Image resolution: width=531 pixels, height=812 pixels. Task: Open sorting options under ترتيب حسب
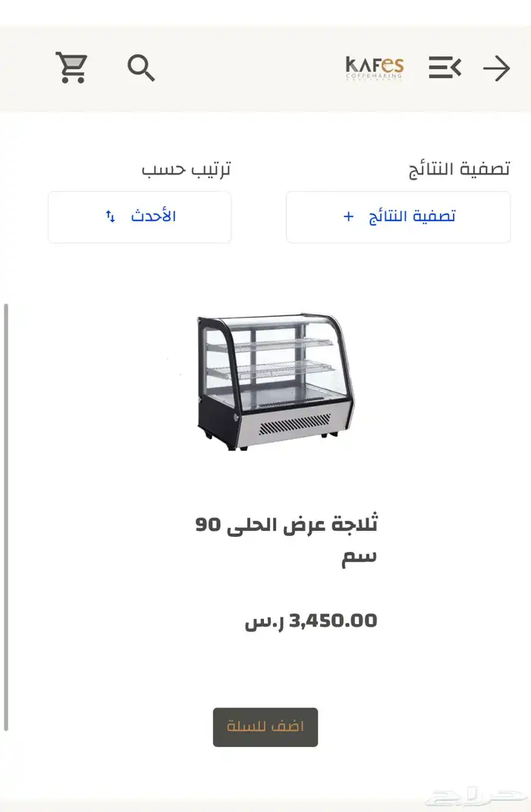point(139,218)
